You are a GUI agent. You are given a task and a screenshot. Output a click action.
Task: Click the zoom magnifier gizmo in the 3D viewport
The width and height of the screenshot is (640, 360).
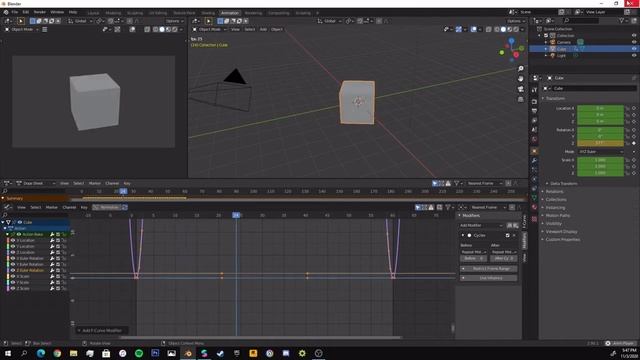(x=520, y=69)
